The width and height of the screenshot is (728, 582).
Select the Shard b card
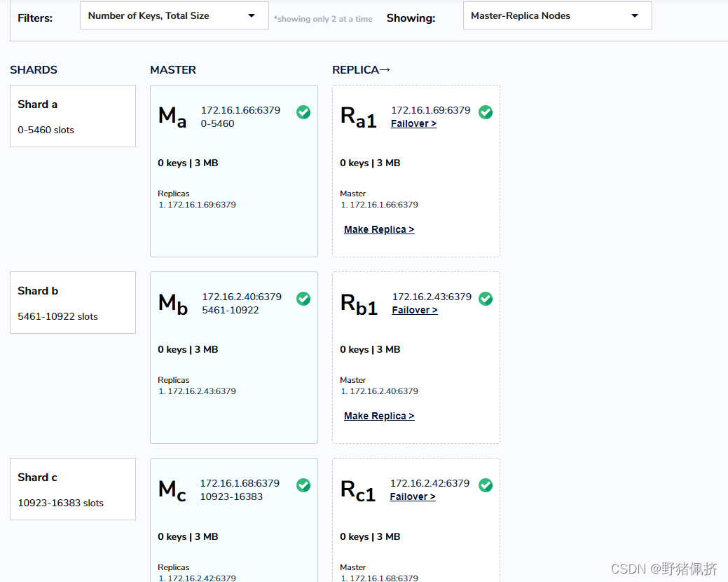pos(73,302)
